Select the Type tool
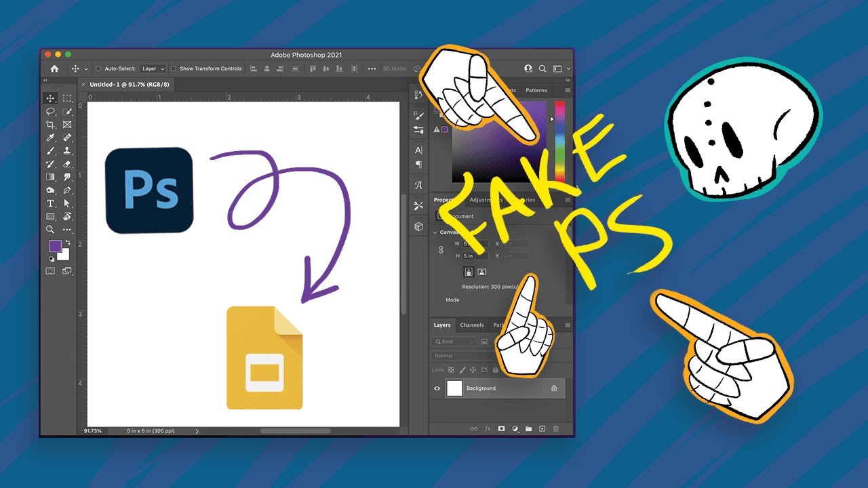The width and height of the screenshot is (868, 488). [x=50, y=203]
